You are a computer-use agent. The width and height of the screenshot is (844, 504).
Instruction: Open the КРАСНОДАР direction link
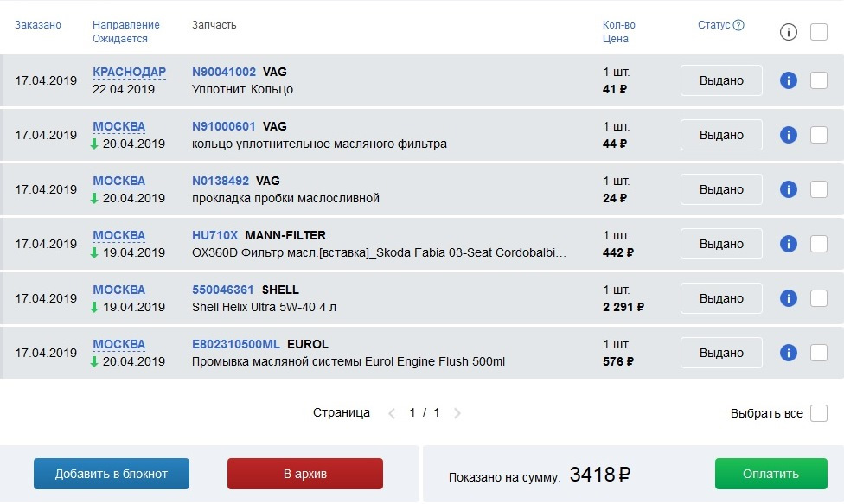pyautogui.click(x=129, y=72)
